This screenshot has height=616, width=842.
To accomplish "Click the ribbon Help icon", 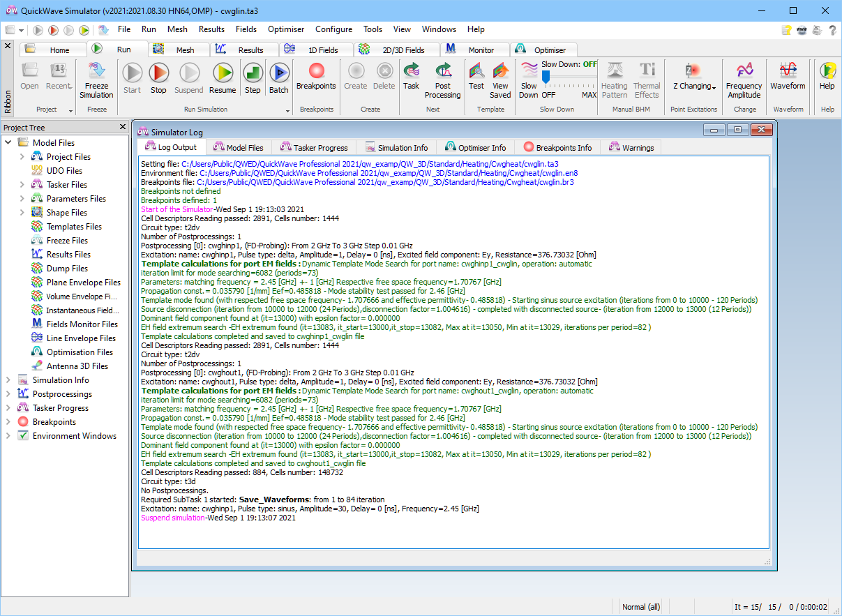I will pos(827,70).
